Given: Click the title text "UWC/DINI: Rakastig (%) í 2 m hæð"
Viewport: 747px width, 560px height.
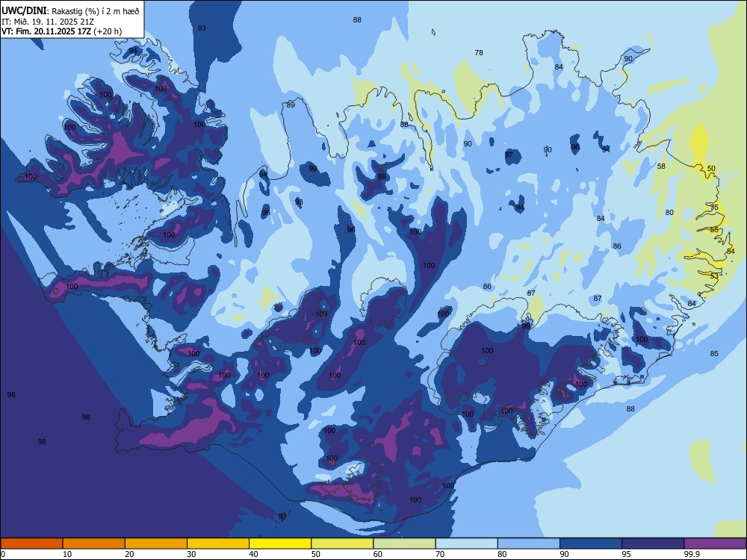Looking at the screenshot, I should pyautogui.click(x=70, y=11).
